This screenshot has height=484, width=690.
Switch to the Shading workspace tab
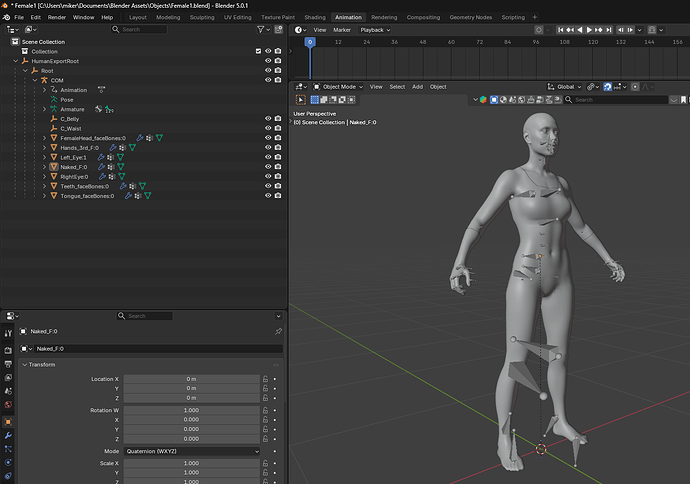tap(315, 17)
